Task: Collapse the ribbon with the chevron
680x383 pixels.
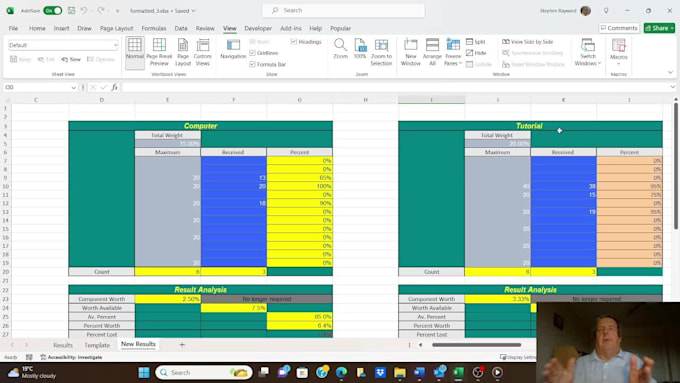Action: point(670,72)
